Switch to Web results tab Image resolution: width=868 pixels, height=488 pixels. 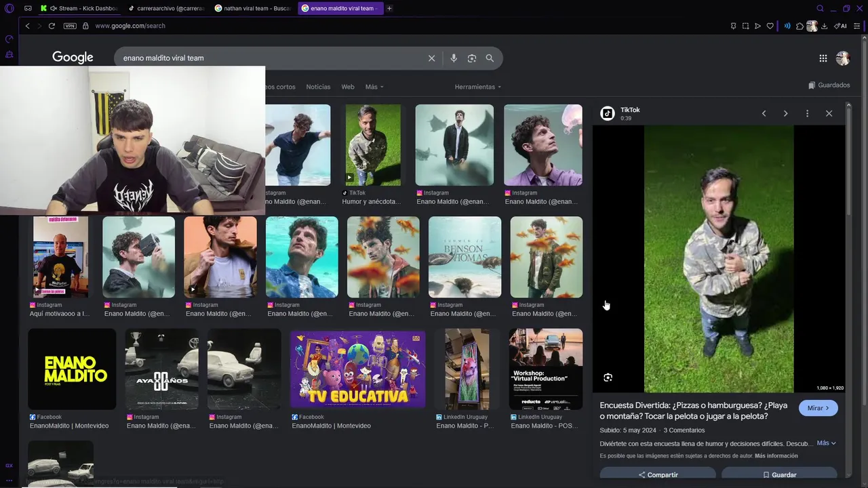[x=348, y=87]
